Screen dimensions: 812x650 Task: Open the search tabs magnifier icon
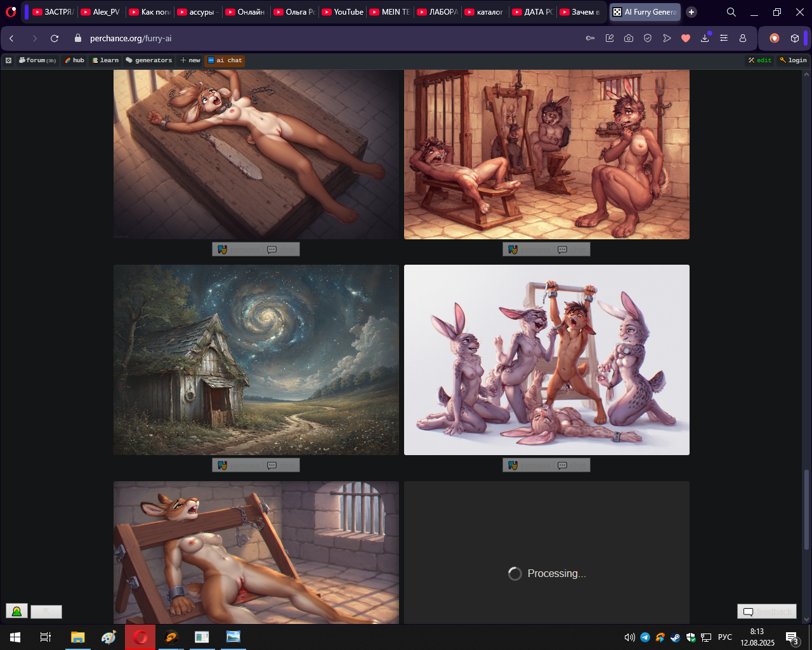pyautogui.click(x=731, y=12)
